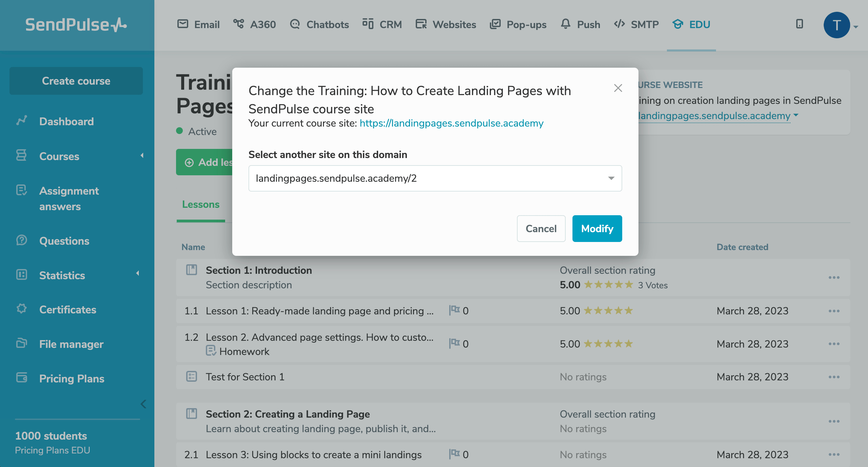This screenshot has width=868, height=467.
Task: Open options menu for Section 1: Introduction
Action: [x=834, y=277]
